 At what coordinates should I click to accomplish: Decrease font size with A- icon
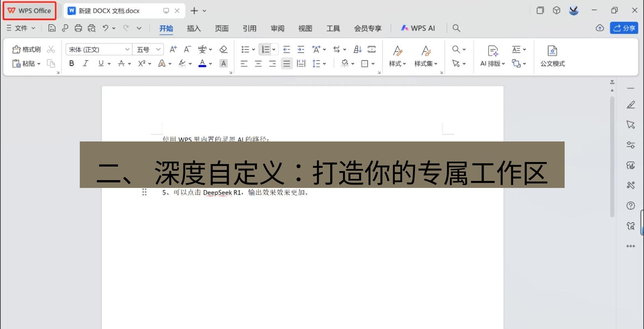point(187,49)
